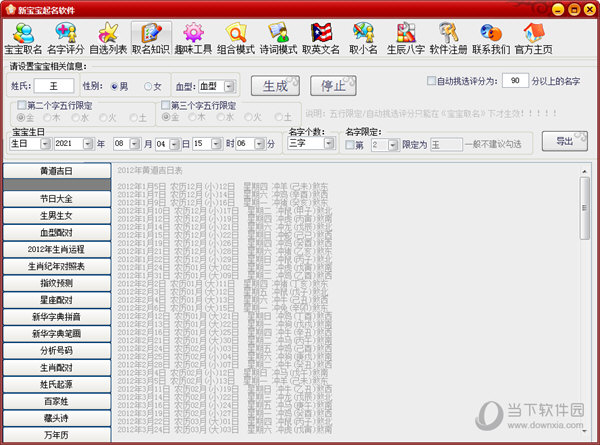Open 新华字典拼音 from the side list
600x445 pixels.
click(x=57, y=316)
